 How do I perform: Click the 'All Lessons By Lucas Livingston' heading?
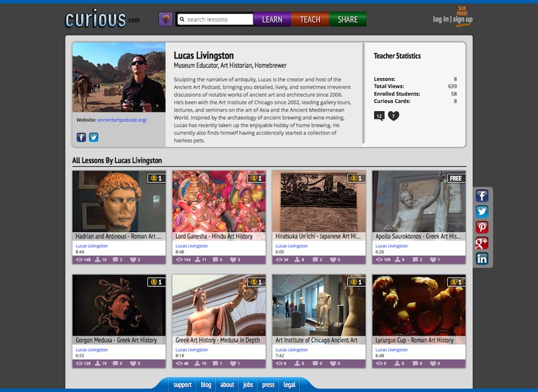(117, 161)
